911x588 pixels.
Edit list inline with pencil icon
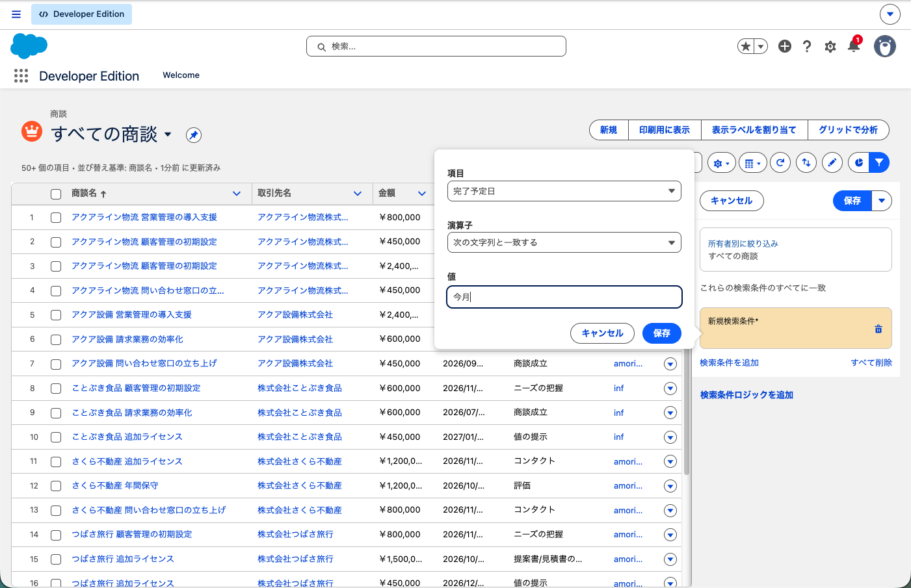tap(832, 162)
